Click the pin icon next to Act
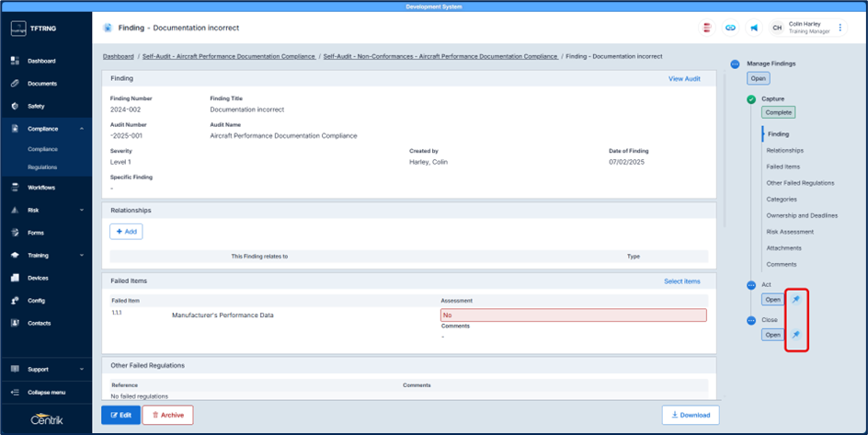This screenshot has height=435, width=868. pos(796,300)
